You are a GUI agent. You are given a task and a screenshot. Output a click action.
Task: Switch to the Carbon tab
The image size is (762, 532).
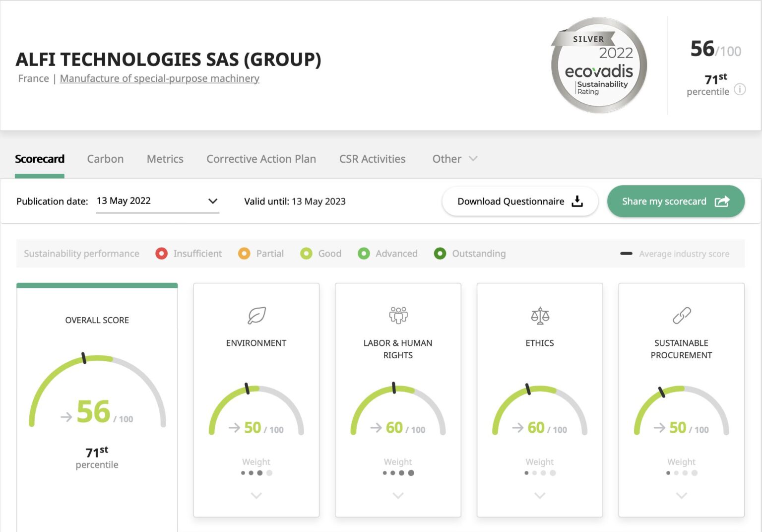105,159
